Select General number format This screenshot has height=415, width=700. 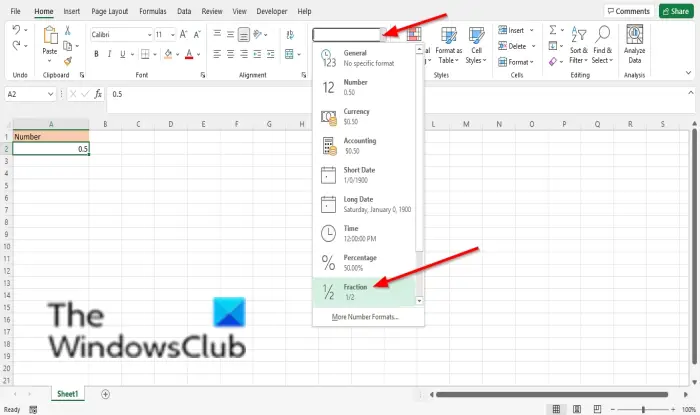coord(364,58)
